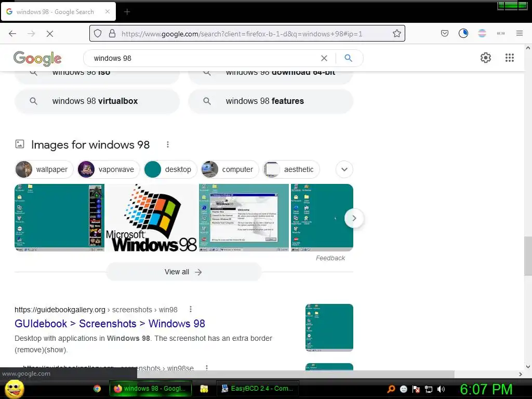Open the Images for windows 98 heading
This screenshot has height=399, width=532.
tap(90, 145)
